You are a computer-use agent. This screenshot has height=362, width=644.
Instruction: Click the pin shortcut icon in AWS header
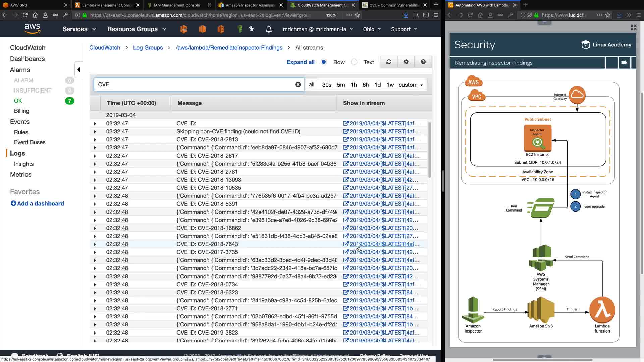[251, 29]
